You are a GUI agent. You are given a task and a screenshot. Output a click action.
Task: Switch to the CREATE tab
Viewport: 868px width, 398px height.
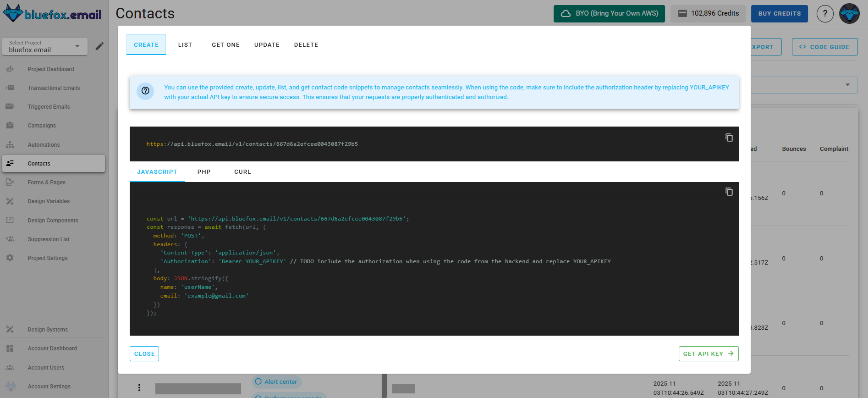[146, 44]
